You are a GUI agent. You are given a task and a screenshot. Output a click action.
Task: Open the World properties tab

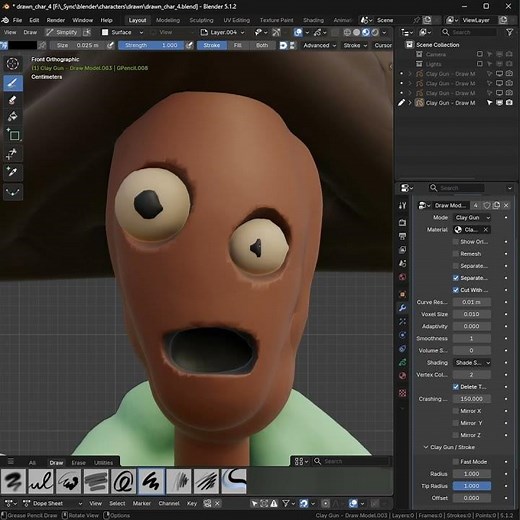(x=402, y=277)
